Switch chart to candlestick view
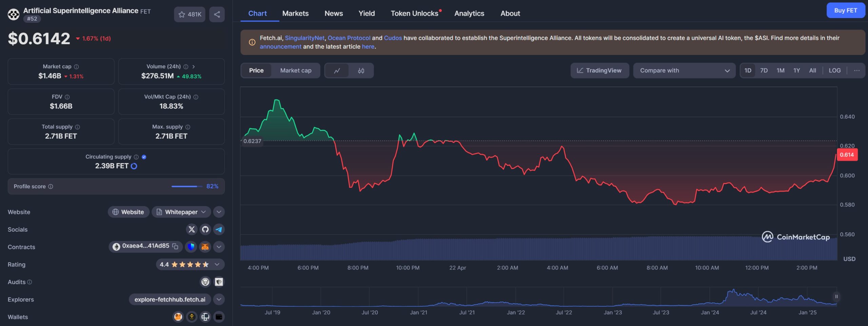The height and width of the screenshot is (326, 868). point(361,71)
